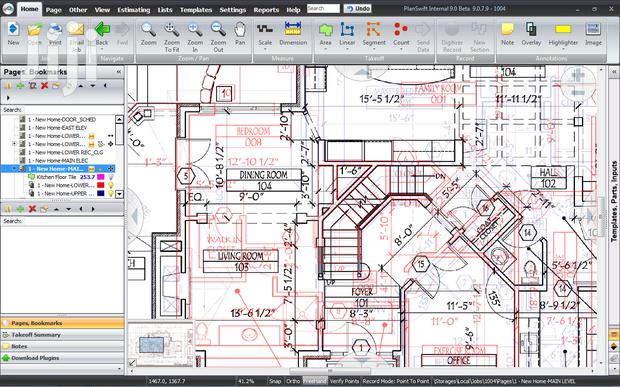Screen dimensions: 620x387
Task: Toggle Snap in the status bar
Action: pos(275,381)
